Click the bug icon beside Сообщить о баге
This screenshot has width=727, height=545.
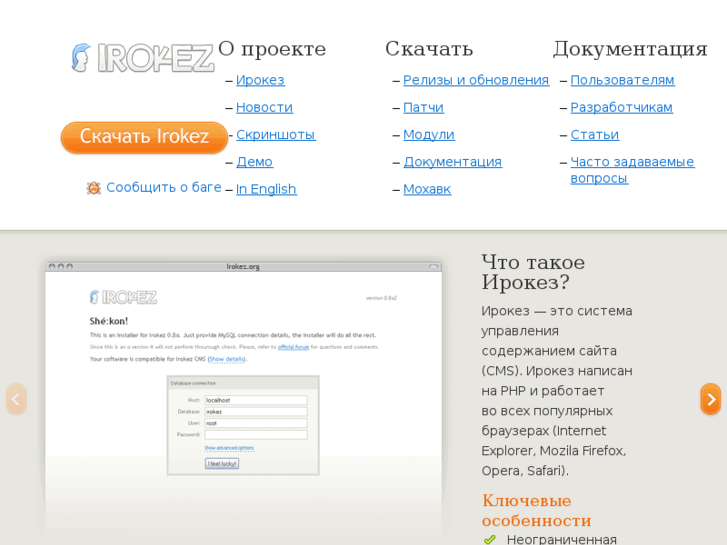pyautogui.click(x=94, y=188)
